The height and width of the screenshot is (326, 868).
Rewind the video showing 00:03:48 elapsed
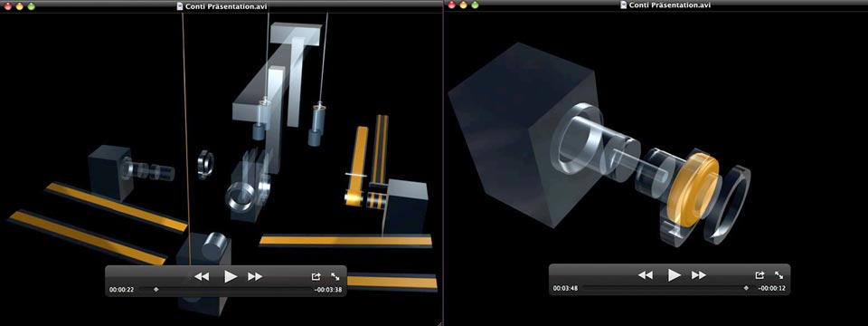646,274
